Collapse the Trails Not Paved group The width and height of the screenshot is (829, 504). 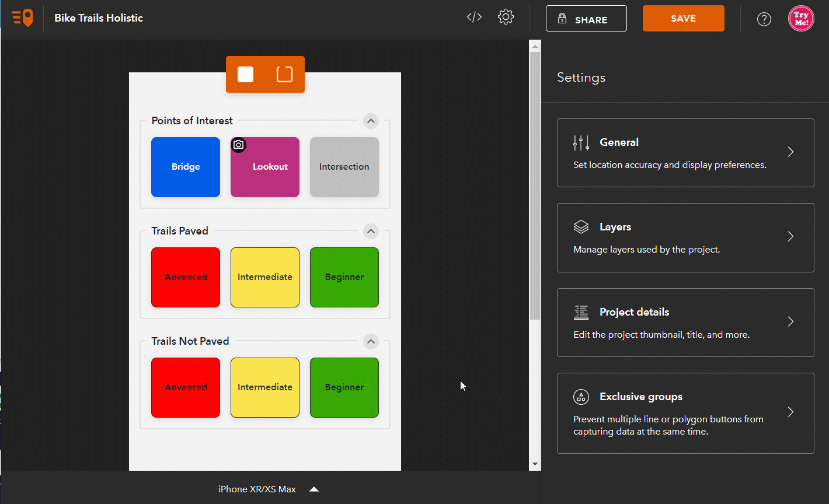pyautogui.click(x=371, y=341)
